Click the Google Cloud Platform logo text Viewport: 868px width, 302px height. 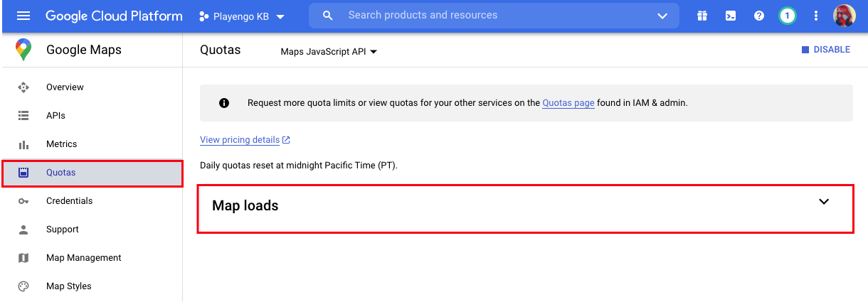[114, 16]
